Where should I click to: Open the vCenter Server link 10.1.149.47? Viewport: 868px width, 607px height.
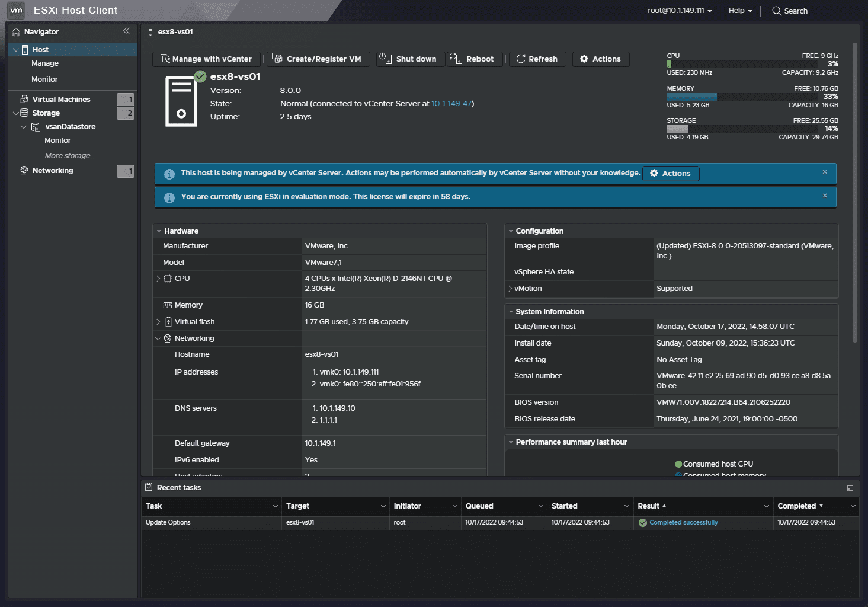pyautogui.click(x=450, y=103)
